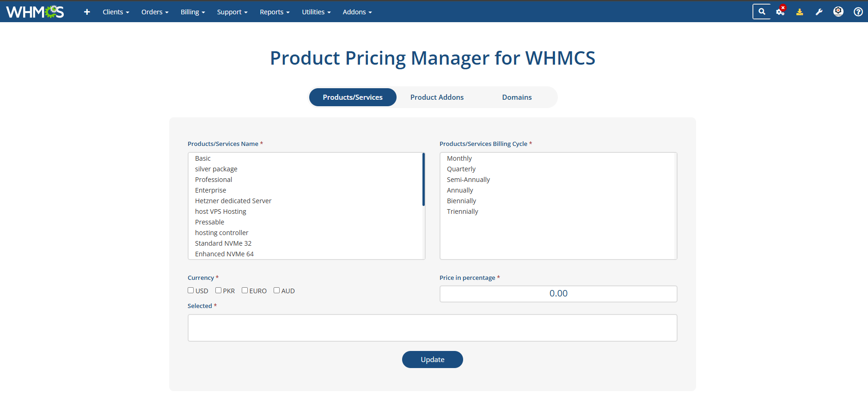Tick the EURO currency checkbox

pyautogui.click(x=245, y=290)
